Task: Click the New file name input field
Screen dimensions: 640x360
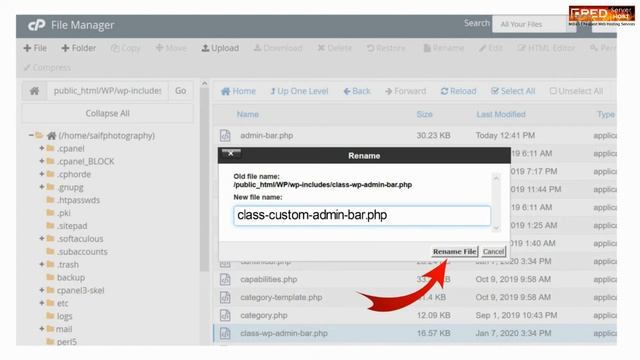Action: click(362, 215)
